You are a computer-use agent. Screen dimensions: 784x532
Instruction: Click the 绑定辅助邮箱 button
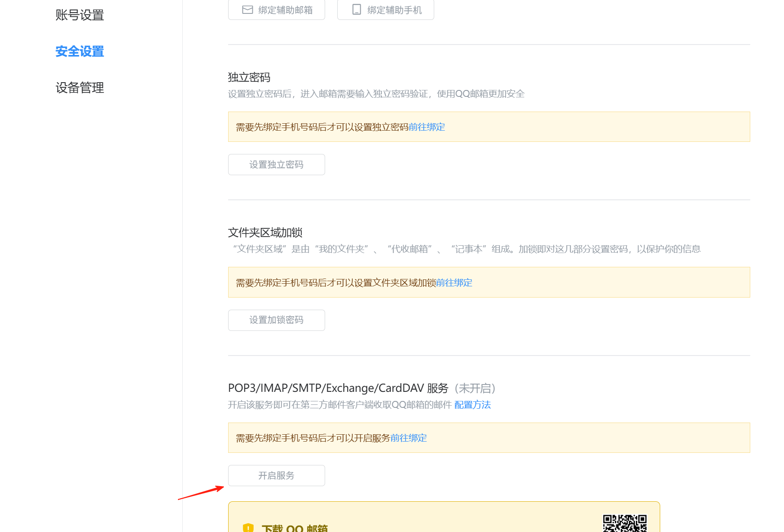(x=277, y=10)
